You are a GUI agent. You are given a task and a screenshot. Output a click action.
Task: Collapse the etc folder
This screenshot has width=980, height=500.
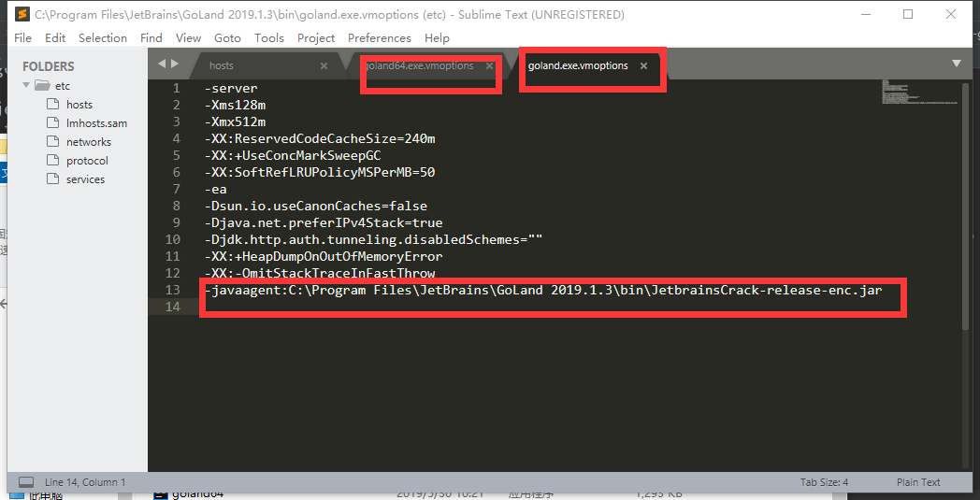26,85
